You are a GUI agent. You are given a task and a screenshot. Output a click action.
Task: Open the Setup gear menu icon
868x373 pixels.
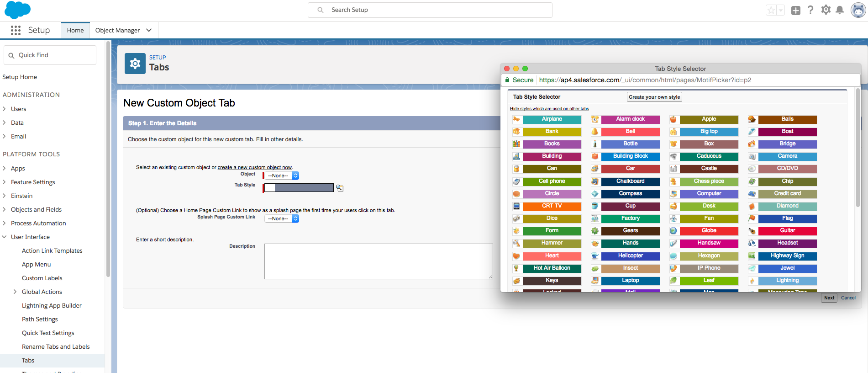[x=826, y=10]
